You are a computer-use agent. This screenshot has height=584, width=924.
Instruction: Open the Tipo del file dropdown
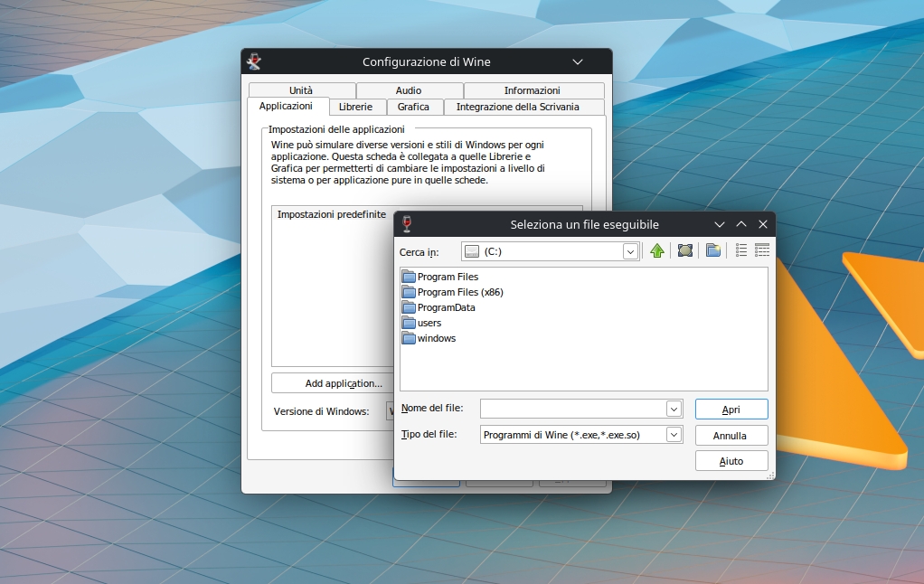(674, 435)
